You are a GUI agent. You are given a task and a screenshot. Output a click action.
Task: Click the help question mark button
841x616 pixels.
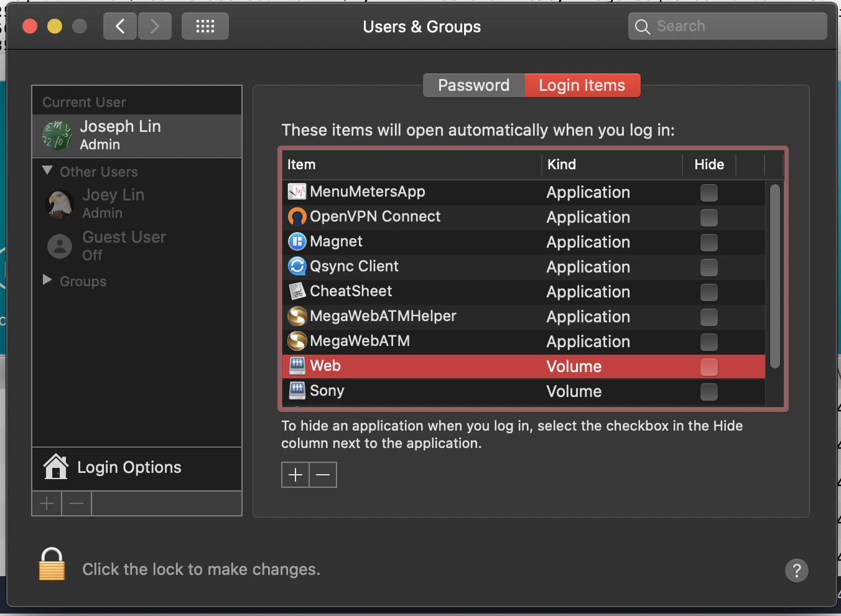click(796, 570)
